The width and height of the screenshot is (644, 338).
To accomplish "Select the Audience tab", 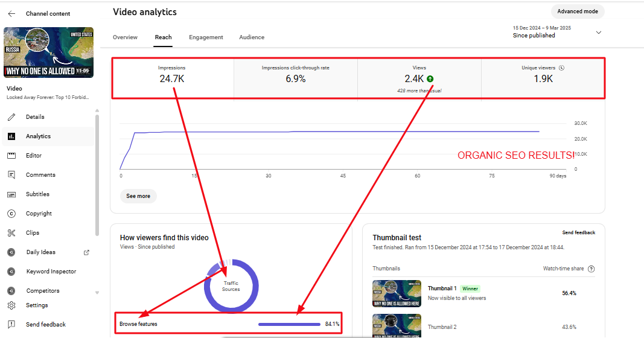I will (252, 37).
